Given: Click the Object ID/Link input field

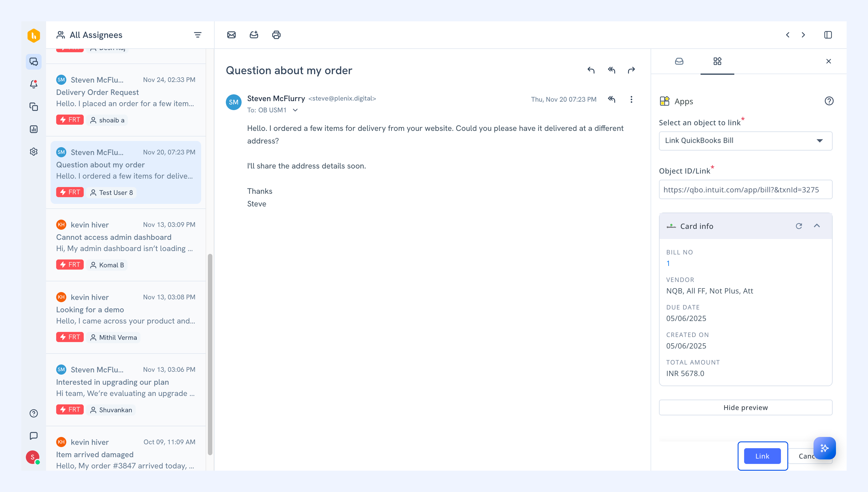Looking at the screenshot, I should point(745,190).
